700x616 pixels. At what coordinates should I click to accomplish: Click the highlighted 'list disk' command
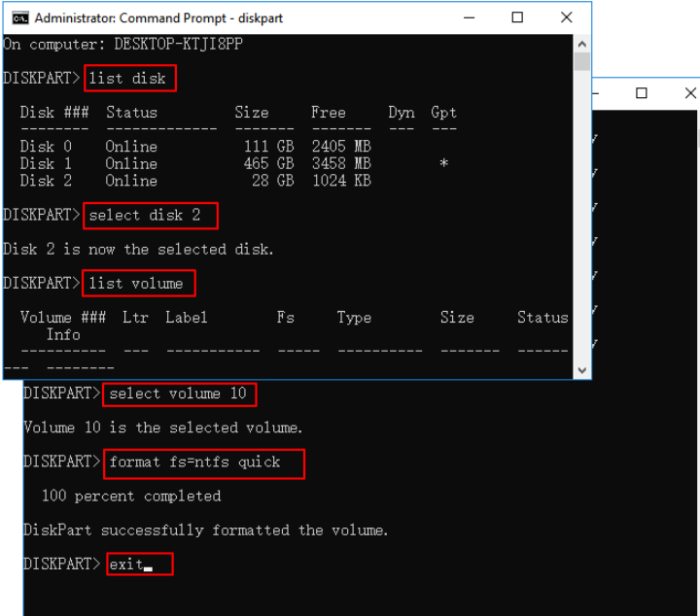127,78
